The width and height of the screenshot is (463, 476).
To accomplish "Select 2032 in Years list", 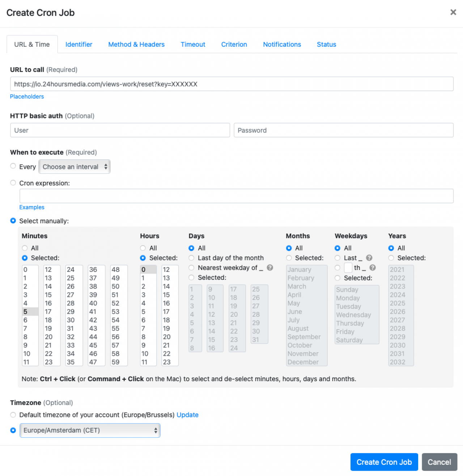I will pyautogui.click(x=401, y=362).
